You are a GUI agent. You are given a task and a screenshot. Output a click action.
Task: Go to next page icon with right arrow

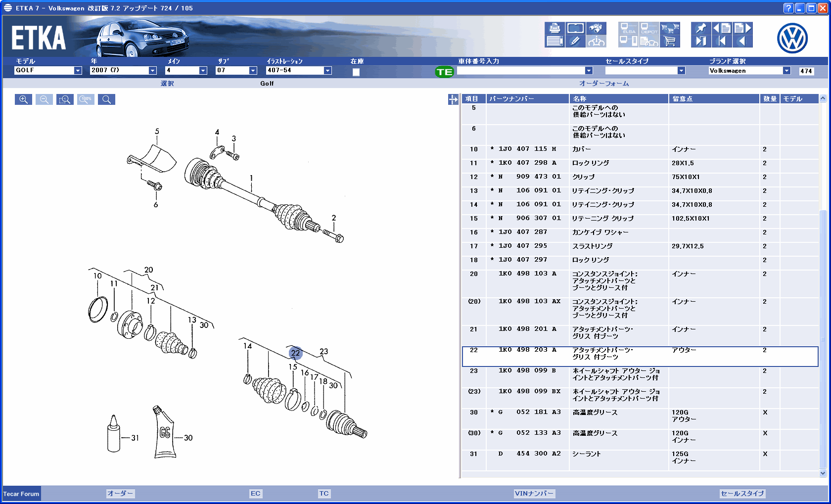pos(742,28)
